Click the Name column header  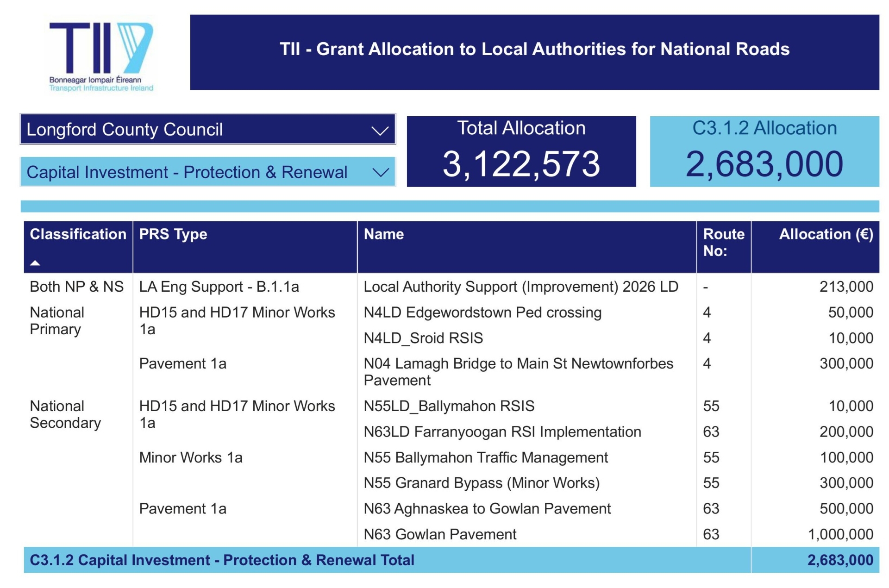384,234
